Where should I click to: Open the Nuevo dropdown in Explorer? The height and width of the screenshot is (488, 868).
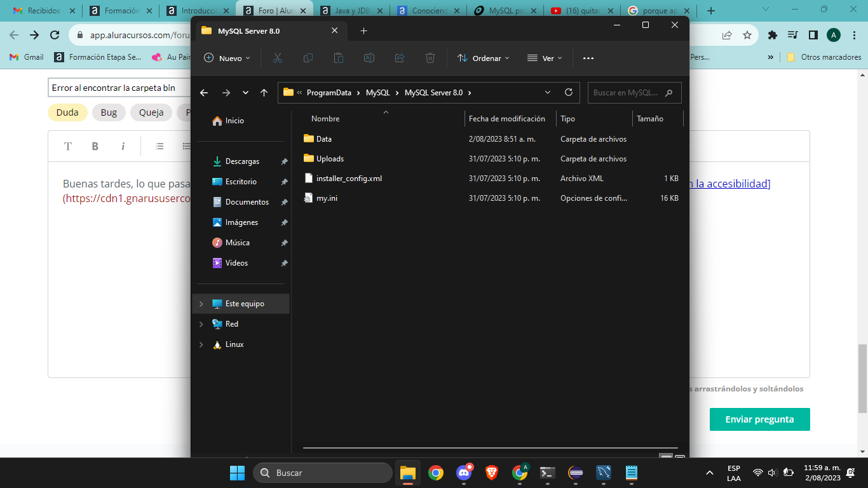(227, 58)
